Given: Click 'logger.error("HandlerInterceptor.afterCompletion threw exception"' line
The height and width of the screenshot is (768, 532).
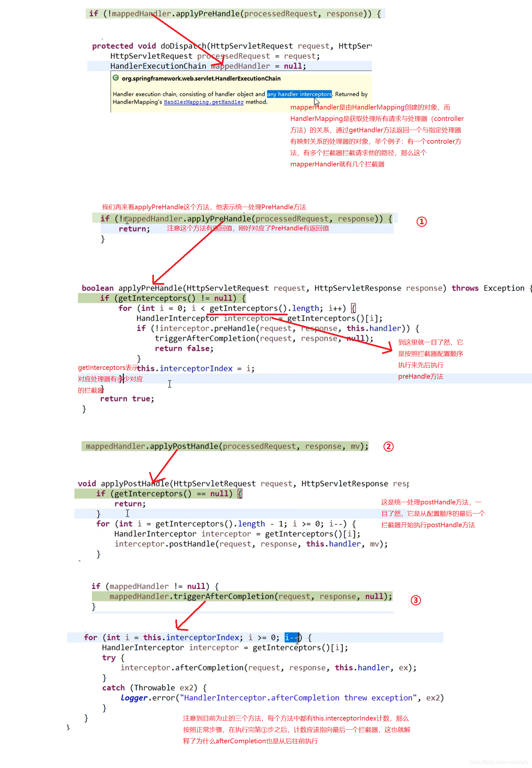Looking at the screenshot, I should coord(282,698).
